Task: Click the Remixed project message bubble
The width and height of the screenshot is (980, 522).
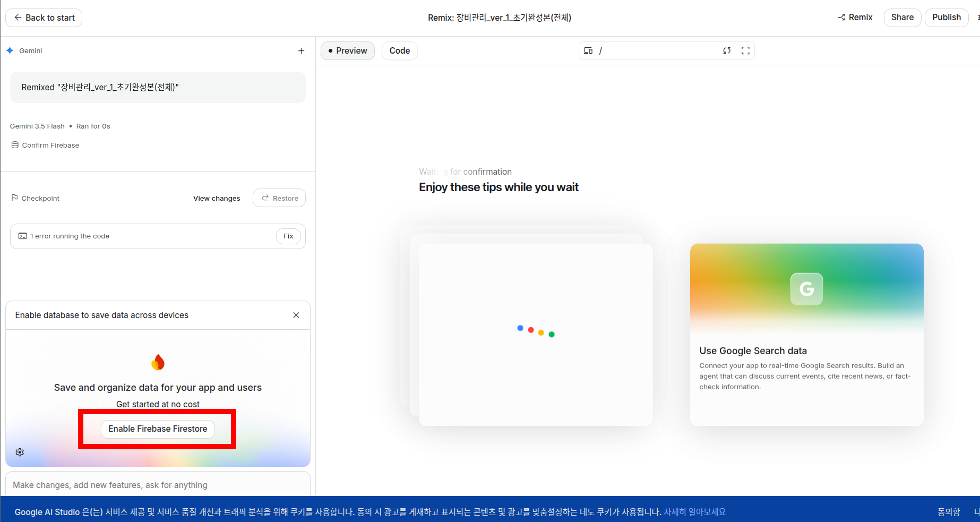Action: pyautogui.click(x=158, y=87)
